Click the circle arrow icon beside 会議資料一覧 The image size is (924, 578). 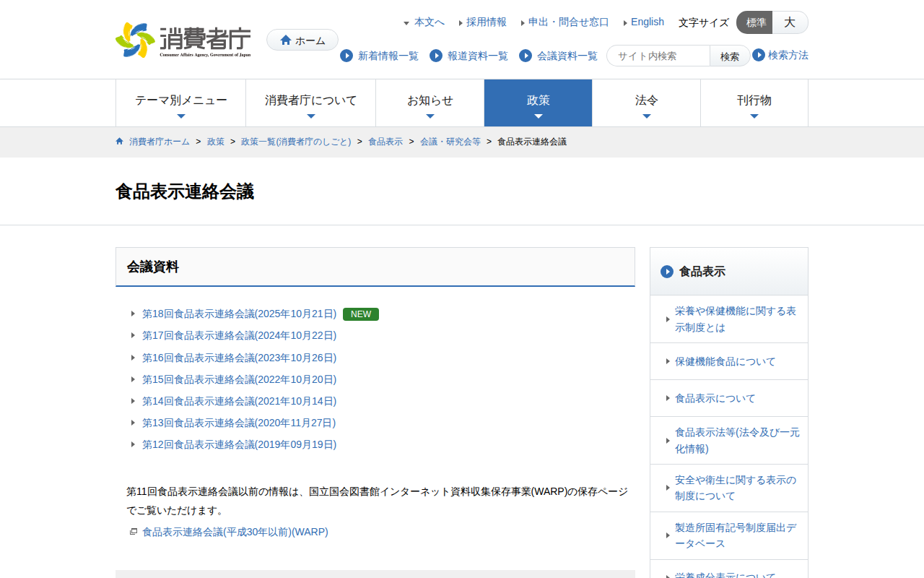point(526,56)
